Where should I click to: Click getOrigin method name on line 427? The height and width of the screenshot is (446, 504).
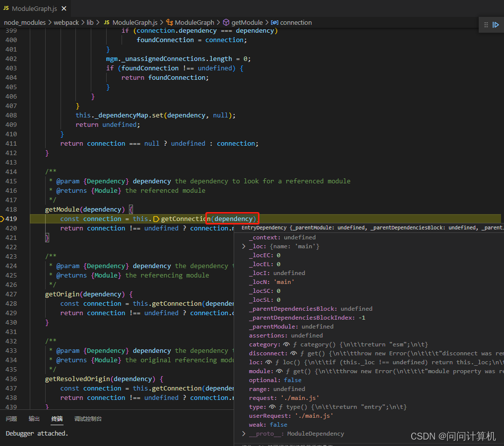point(63,294)
